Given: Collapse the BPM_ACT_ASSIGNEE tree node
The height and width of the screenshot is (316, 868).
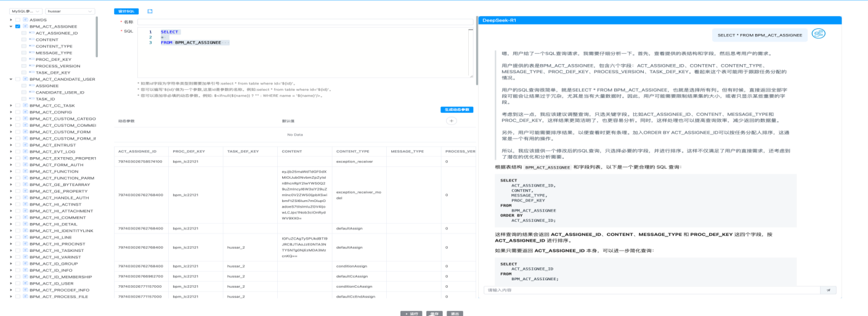Looking at the screenshot, I should point(11,26).
